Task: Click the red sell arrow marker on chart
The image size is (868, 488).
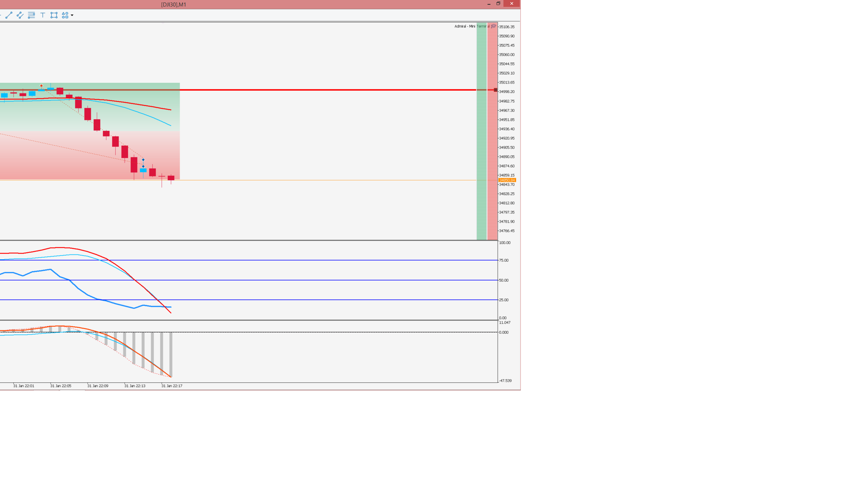Action: pos(41,86)
